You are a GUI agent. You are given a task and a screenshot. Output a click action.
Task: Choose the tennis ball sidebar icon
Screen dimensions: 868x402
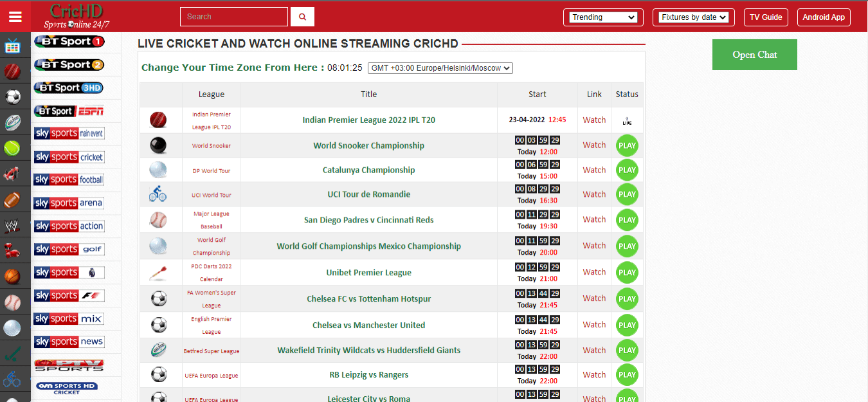(x=12, y=149)
